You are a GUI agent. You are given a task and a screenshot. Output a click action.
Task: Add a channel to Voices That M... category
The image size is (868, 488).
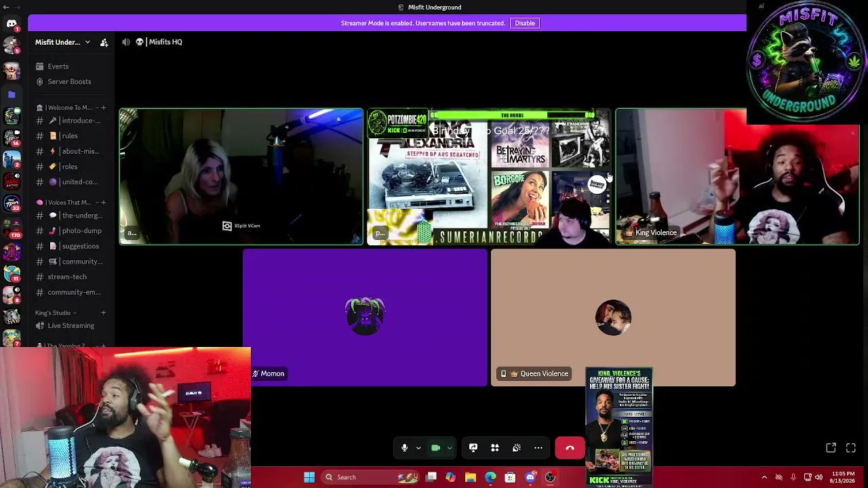point(103,203)
